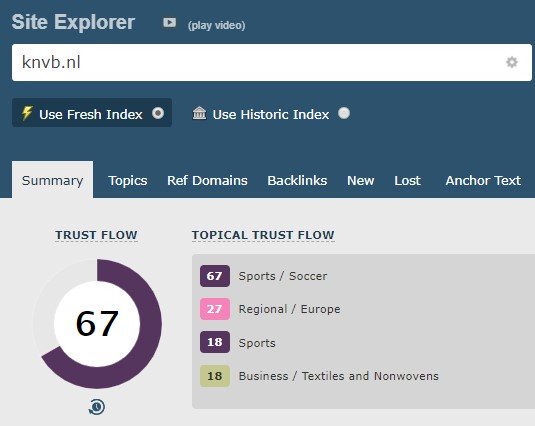Open the Anchor Text tab
The height and width of the screenshot is (426, 535).
point(483,180)
